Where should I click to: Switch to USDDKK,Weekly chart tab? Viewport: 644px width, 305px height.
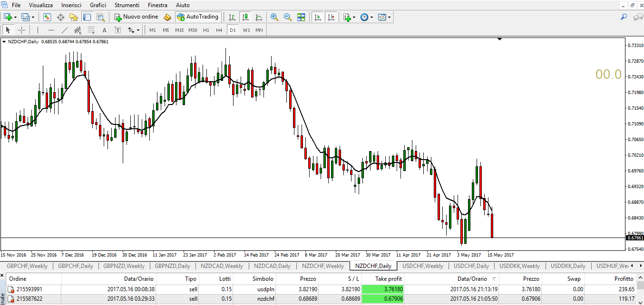pyautogui.click(x=520, y=266)
